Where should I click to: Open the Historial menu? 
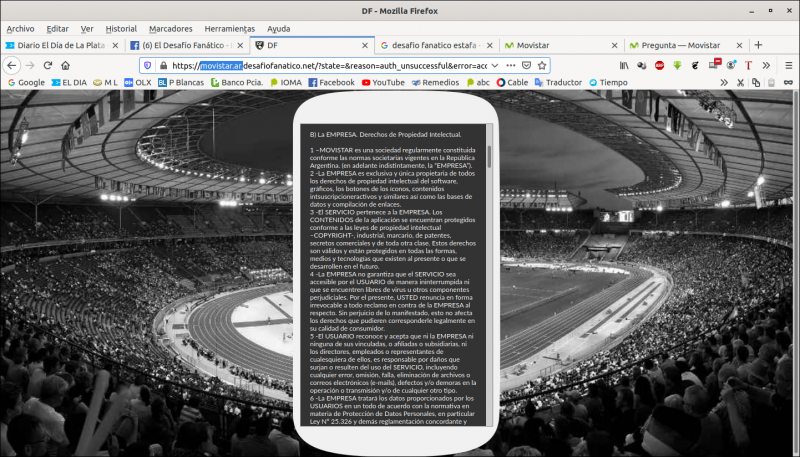(x=121, y=29)
